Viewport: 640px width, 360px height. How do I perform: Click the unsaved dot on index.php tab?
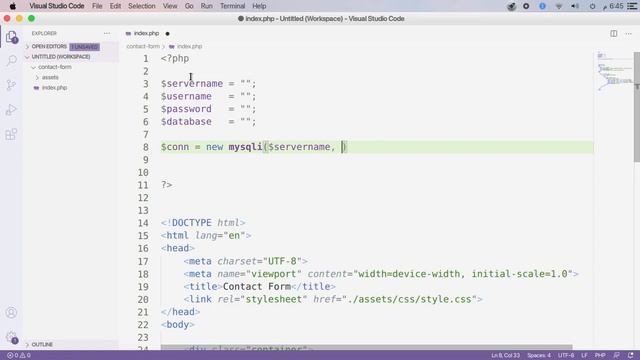tap(167, 33)
